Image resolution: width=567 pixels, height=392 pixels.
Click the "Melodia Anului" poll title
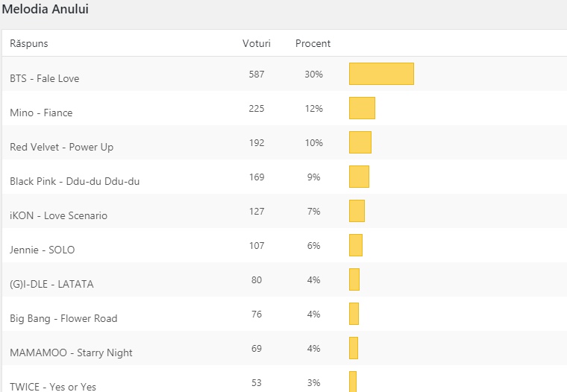(48, 10)
